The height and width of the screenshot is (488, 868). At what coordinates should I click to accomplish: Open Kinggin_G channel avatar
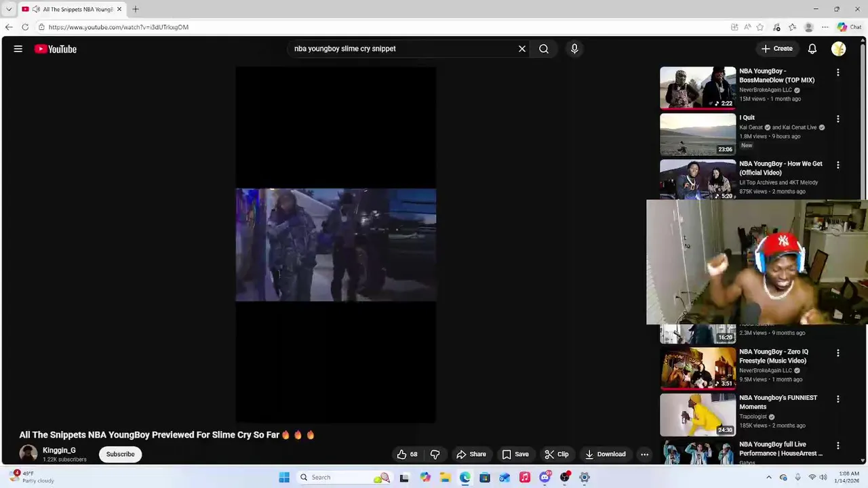pyautogui.click(x=28, y=454)
